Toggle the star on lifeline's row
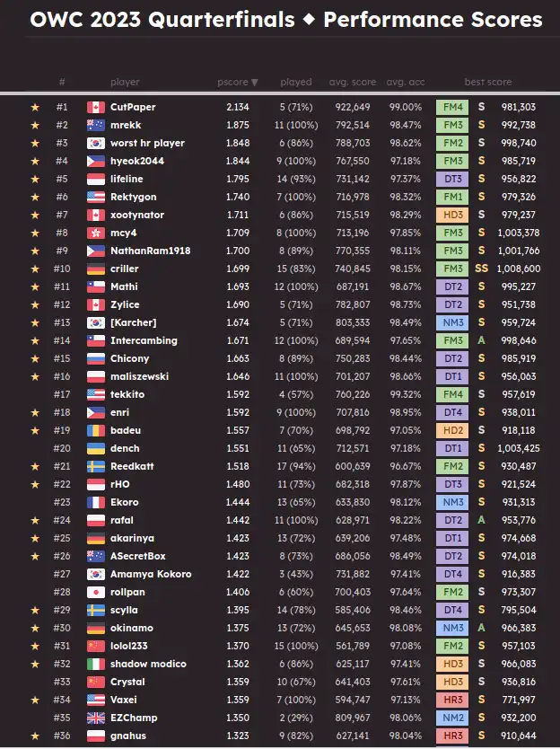This screenshot has height=749, width=560. coord(35,179)
